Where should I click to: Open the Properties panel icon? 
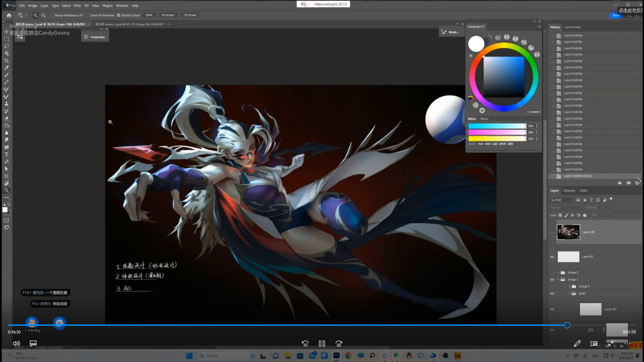pyautogui.click(x=86, y=37)
